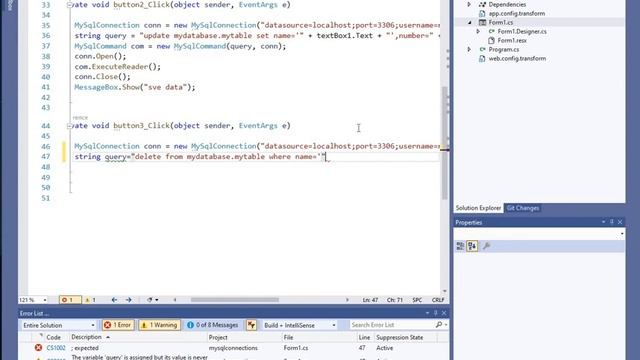The image size is (640, 360).
Task: Click the CS1002 red error icon
Action: point(38,348)
